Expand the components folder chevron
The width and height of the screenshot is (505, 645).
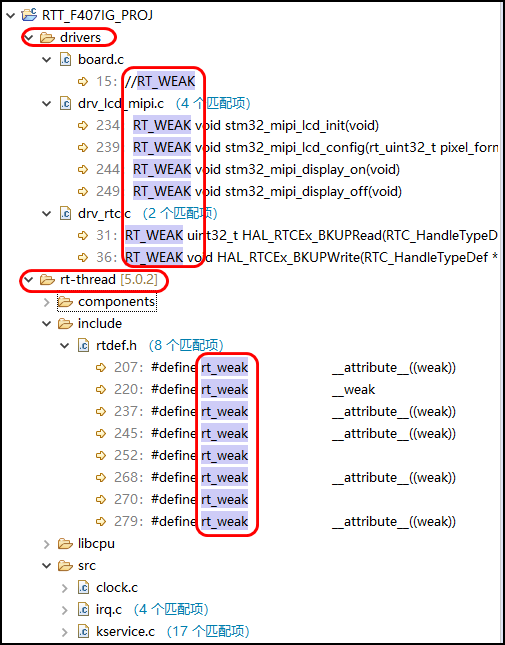pos(46,302)
